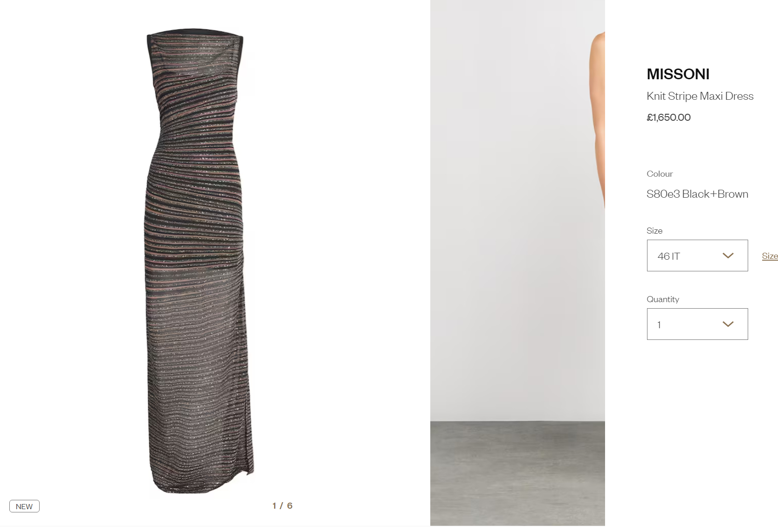Click the grey floor in the model photo
Screen dimensions: 778x532
[517, 473]
